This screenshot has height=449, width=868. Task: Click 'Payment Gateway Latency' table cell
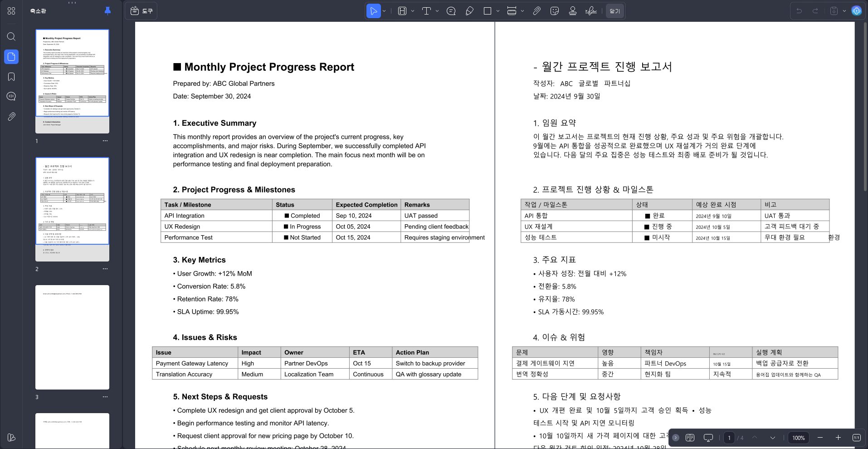(x=195, y=363)
